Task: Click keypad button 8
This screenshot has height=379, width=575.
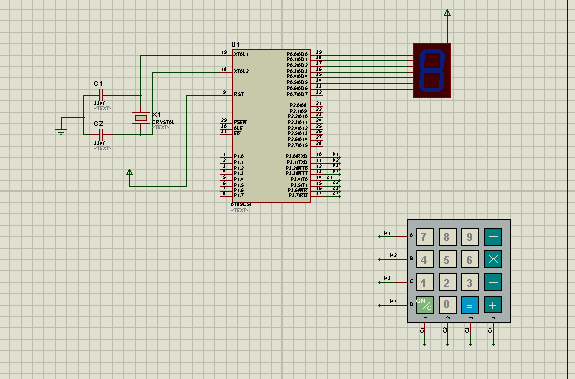Action: coord(447,237)
